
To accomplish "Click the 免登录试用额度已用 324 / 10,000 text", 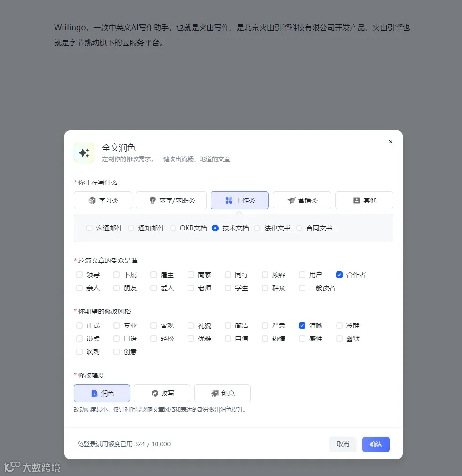I will pos(124,444).
